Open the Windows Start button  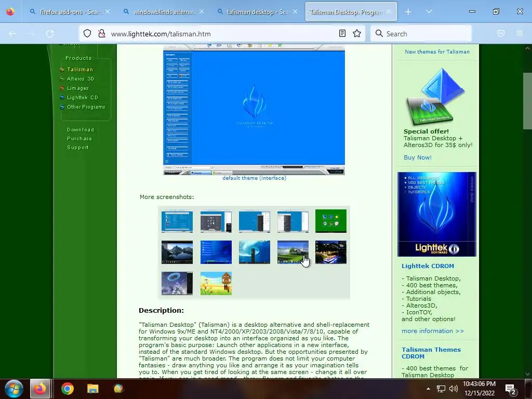(x=14, y=389)
